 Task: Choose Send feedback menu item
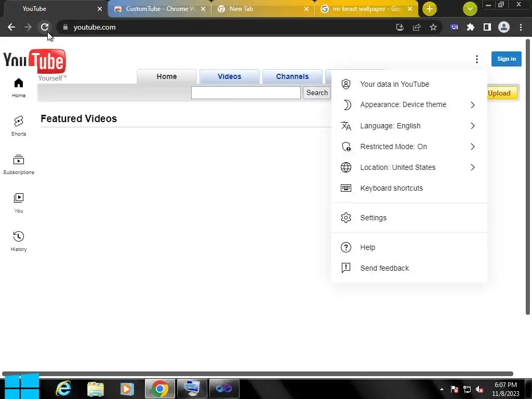pos(409,268)
